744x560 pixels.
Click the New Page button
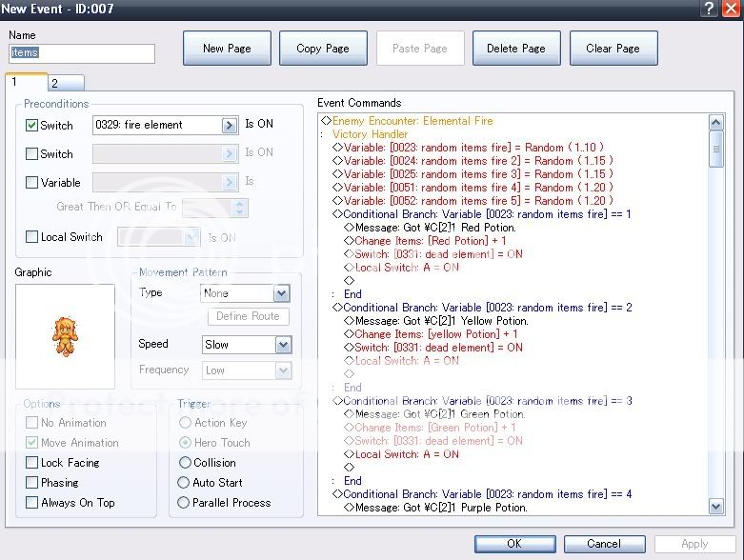click(227, 49)
